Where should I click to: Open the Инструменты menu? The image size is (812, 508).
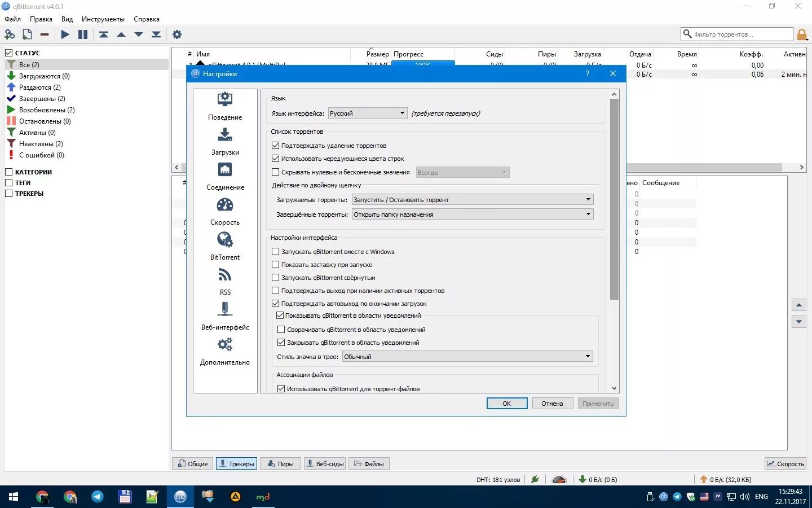coord(103,19)
